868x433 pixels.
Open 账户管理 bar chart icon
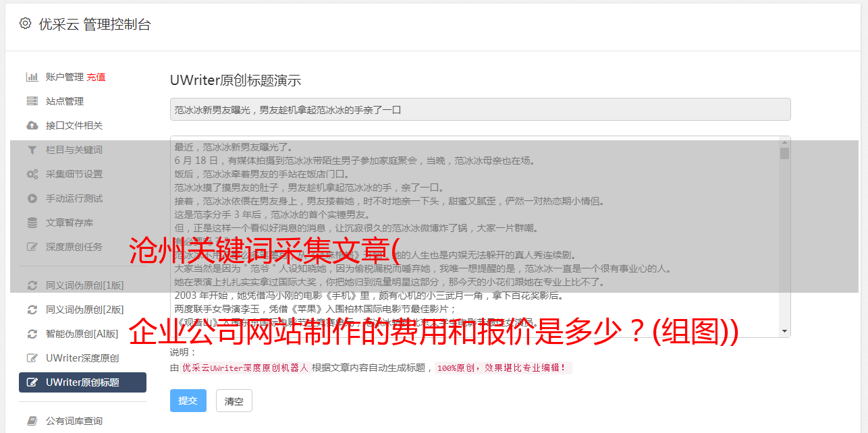32,77
